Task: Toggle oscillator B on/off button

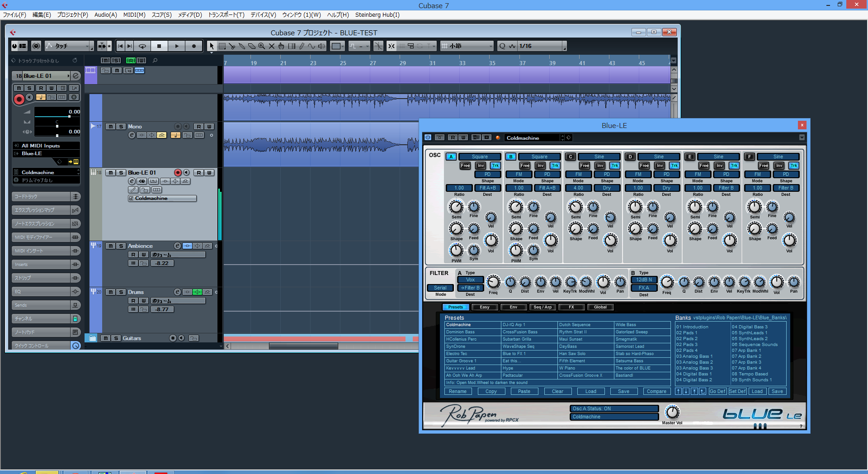Action: point(510,157)
